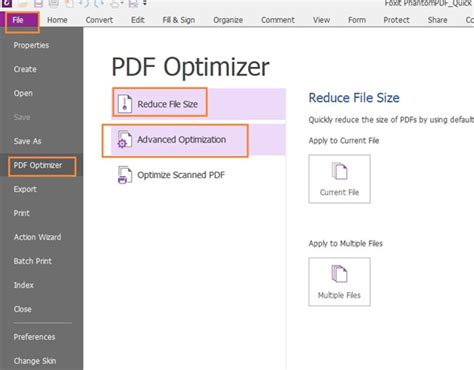This screenshot has width=474, height=370.
Task: Click the open folder icon in quick access toolbar
Action: 23,3
